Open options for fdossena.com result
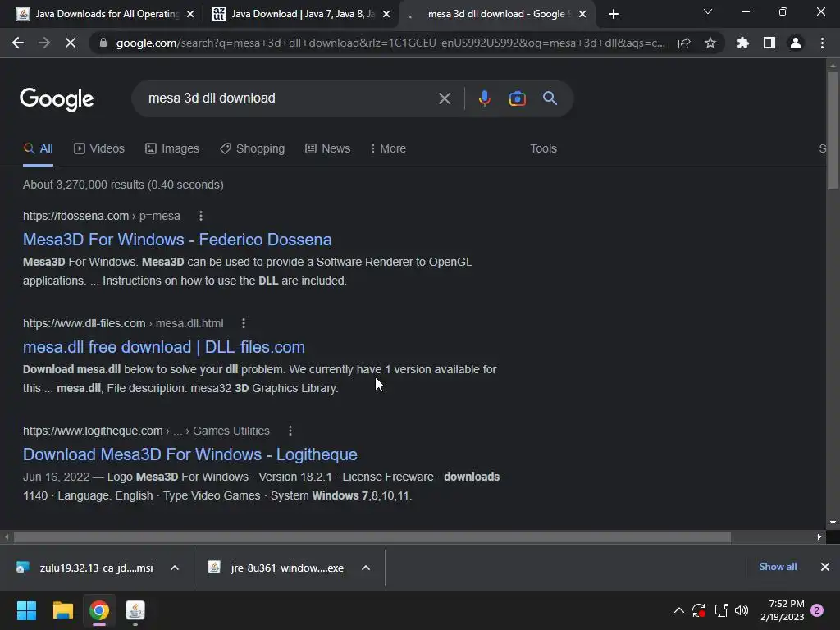 (x=201, y=216)
